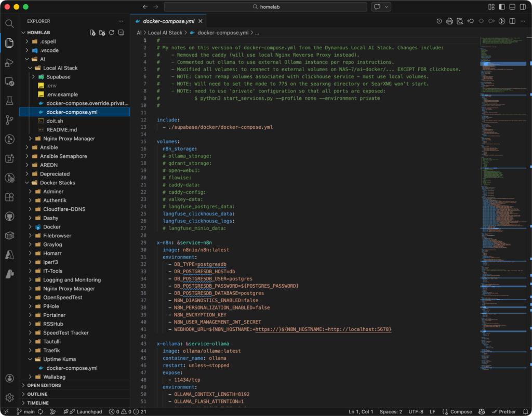Open the Search view in the Activity Bar
The image size is (532, 416).
click(x=9, y=23)
